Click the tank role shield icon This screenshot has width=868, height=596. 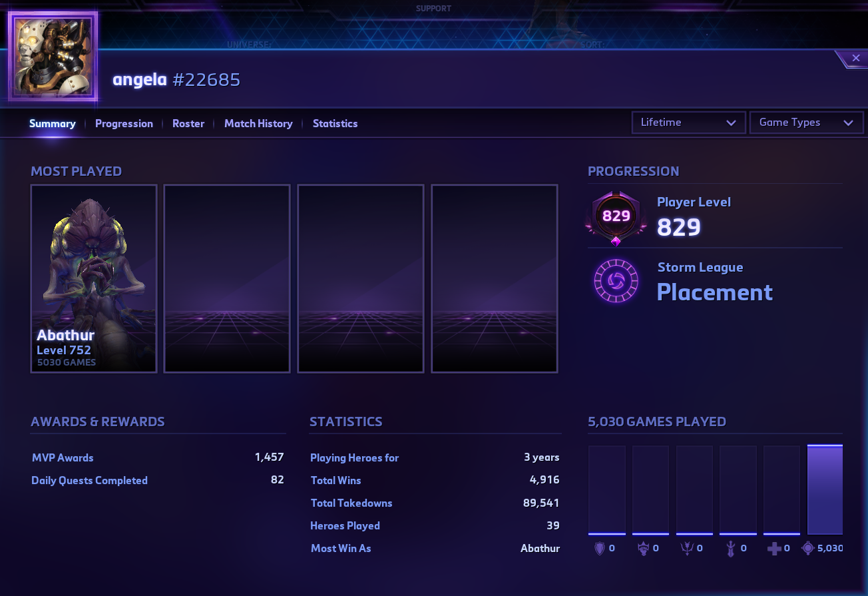[x=599, y=549]
